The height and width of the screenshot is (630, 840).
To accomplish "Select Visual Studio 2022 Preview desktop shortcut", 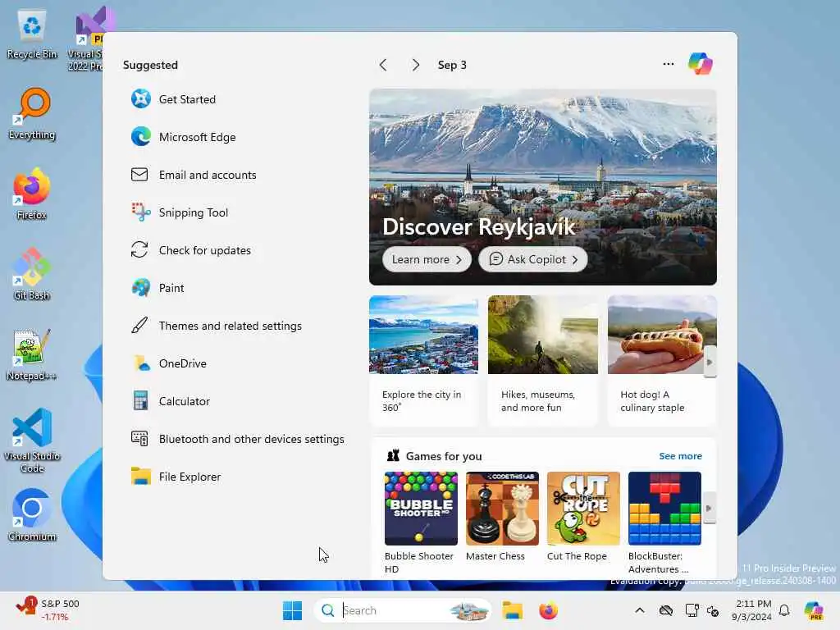I will [85, 39].
